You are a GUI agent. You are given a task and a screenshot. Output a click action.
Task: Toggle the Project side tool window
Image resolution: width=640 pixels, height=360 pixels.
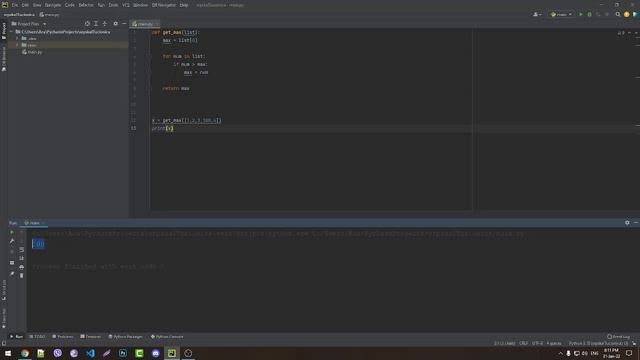point(4,31)
